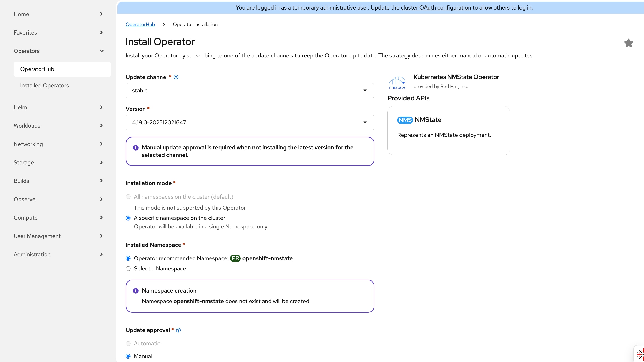Expand the Home nav section
The width and height of the screenshot is (644, 362).
click(x=58, y=14)
